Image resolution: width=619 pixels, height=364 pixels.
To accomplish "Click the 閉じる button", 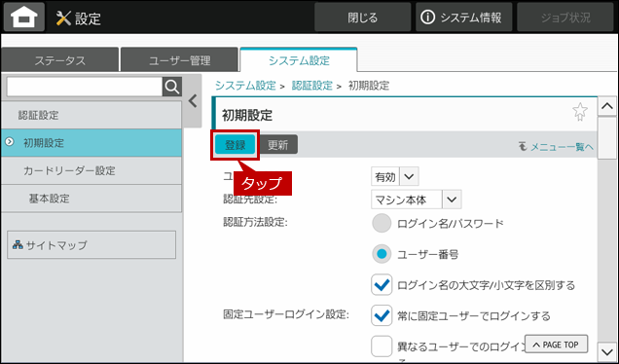I will (x=362, y=18).
